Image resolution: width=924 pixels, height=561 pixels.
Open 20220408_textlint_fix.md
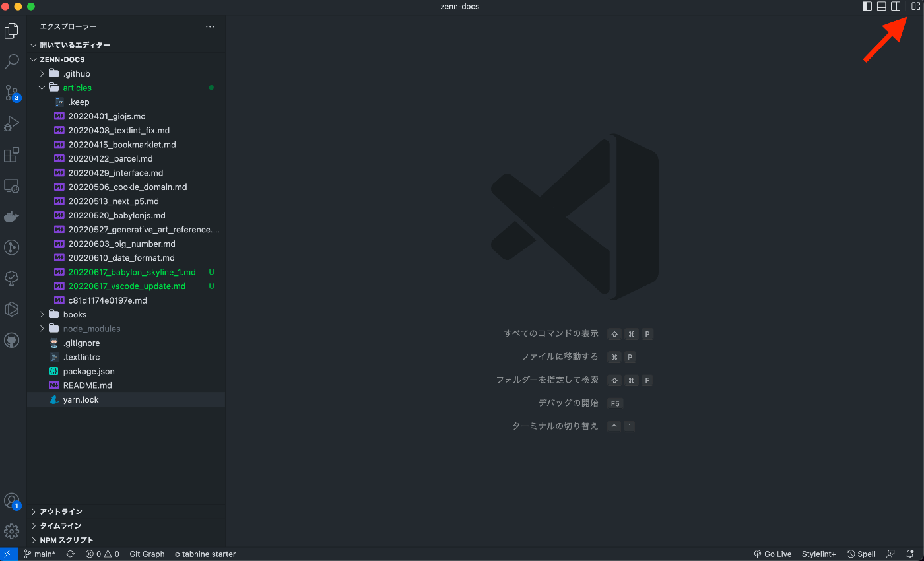click(x=126, y=131)
